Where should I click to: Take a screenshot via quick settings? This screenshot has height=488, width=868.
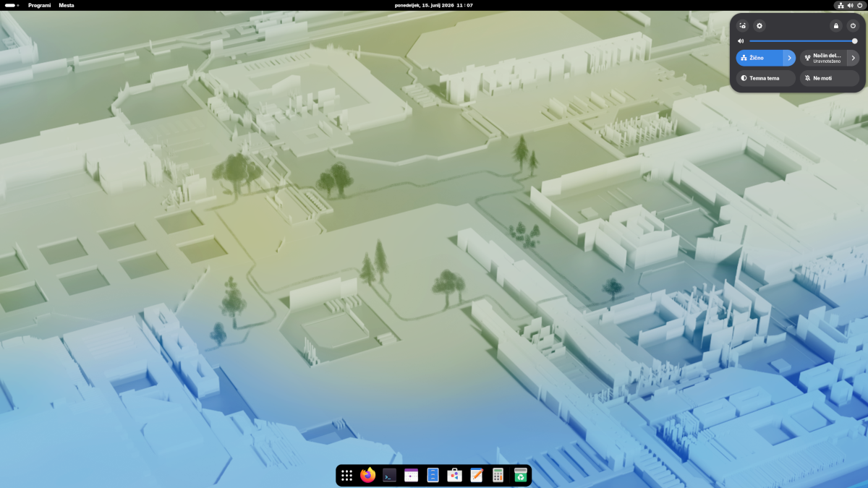pos(742,25)
